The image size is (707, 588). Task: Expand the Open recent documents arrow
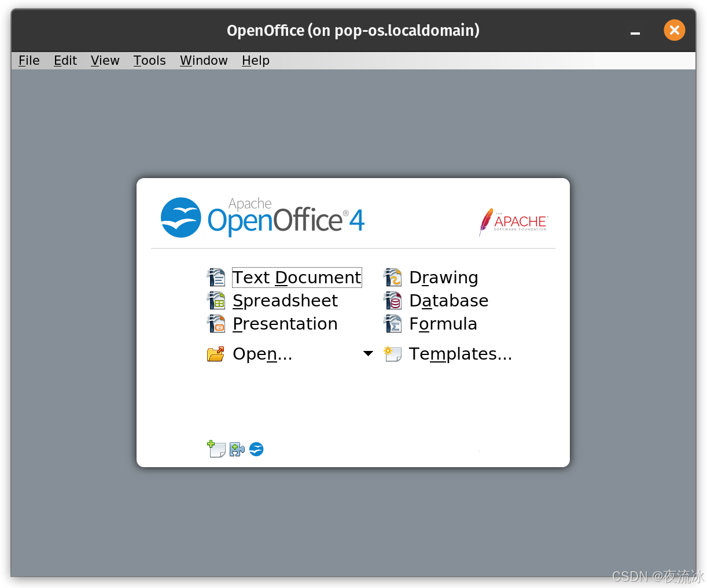(x=368, y=353)
